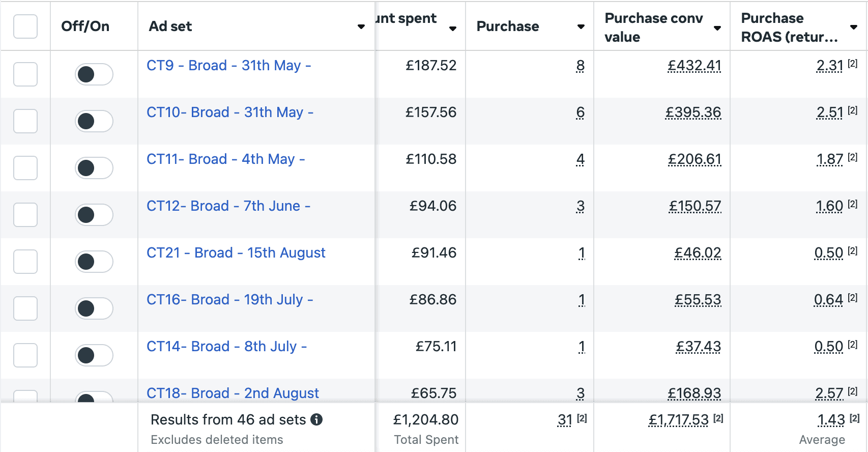Toggle on the CT9 - Broad ad set
868x452 pixels.
[x=94, y=74]
